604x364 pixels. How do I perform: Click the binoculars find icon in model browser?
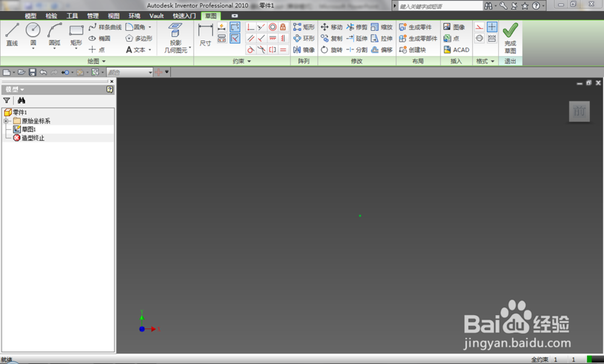click(x=21, y=100)
